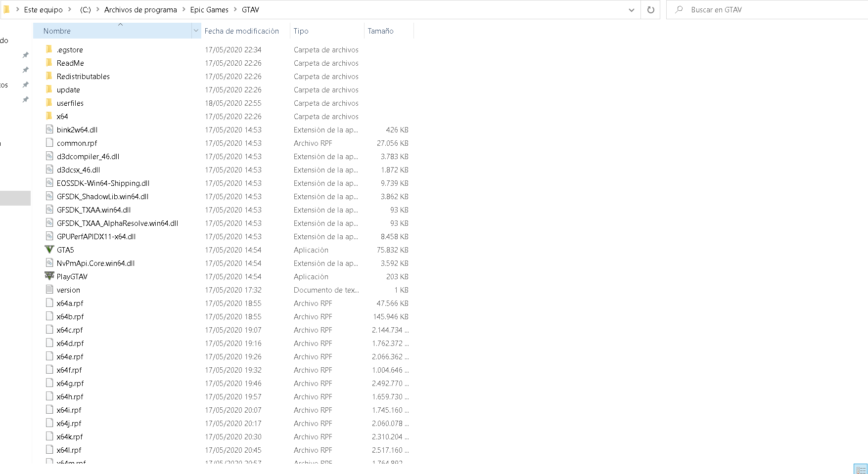Select the x64a.rpf file

(x=70, y=303)
